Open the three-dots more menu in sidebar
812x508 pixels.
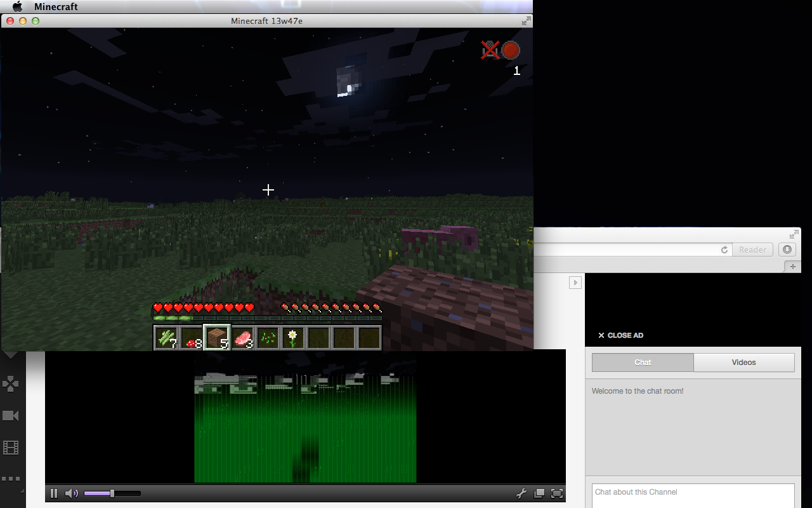[x=11, y=479]
